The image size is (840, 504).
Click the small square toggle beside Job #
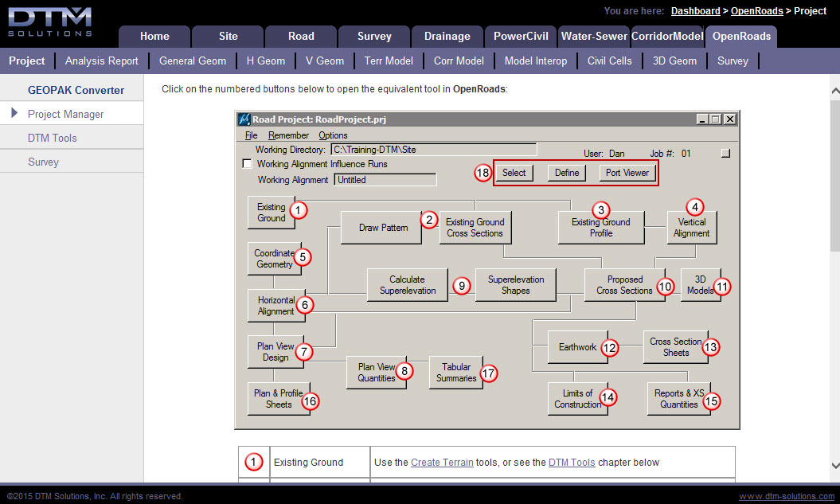725,154
